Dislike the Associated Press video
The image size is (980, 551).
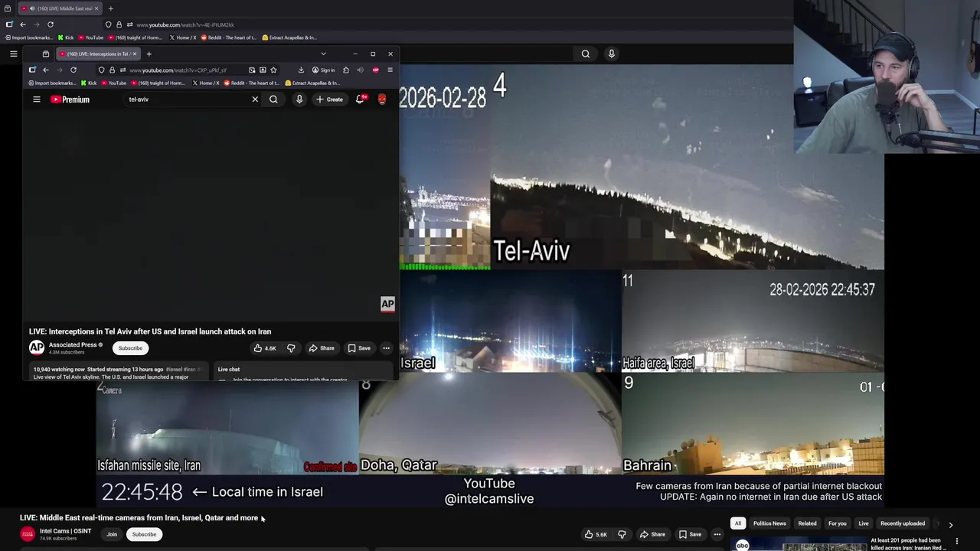coord(291,348)
